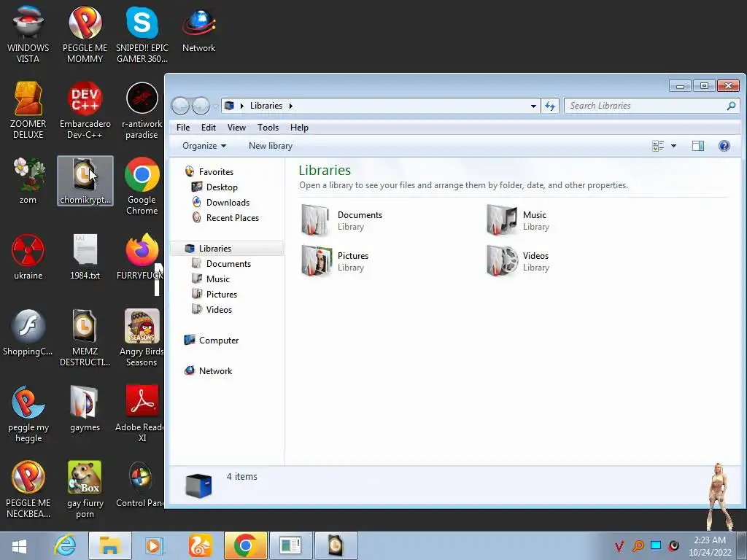The height and width of the screenshot is (560, 747).
Task: Click Chrome in the taskbar
Action: pyautogui.click(x=245, y=545)
